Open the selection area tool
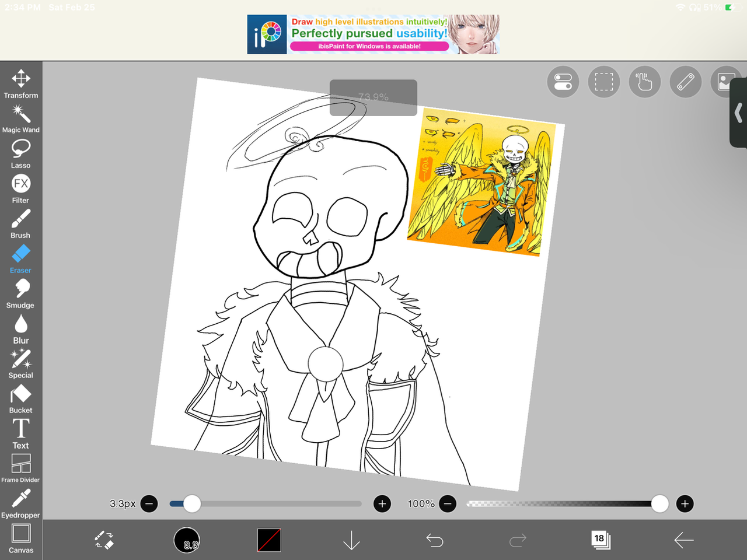 point(604,82)
